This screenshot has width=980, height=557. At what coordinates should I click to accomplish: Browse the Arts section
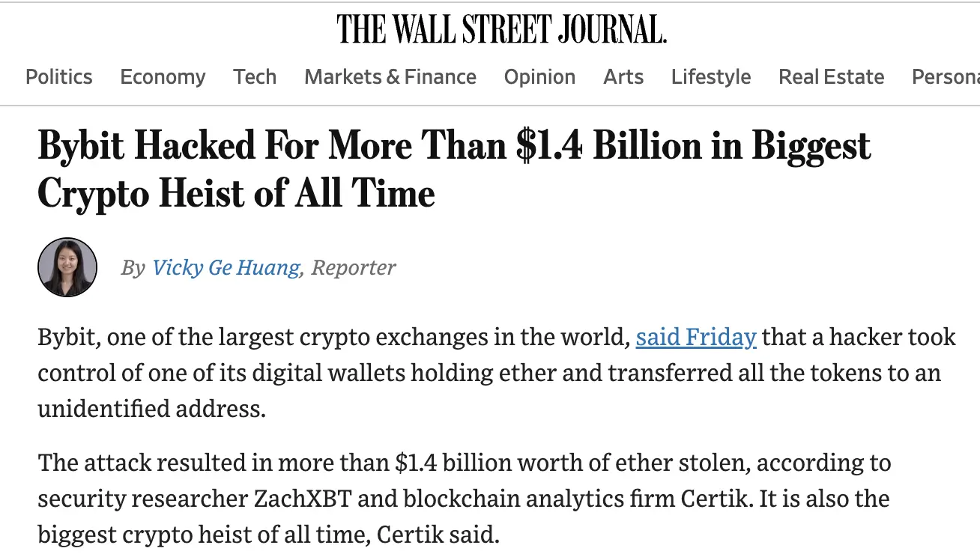coord(623,76)
